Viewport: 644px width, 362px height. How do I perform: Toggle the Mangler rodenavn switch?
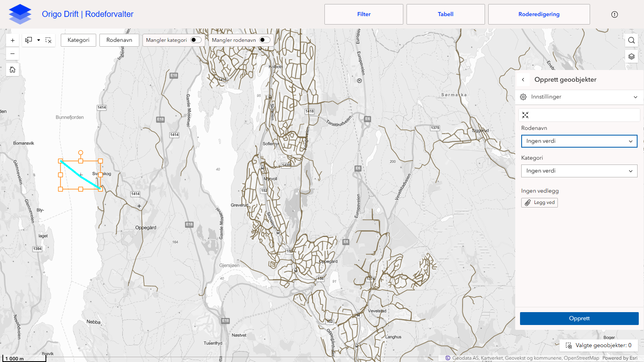(x=264, y=40)
